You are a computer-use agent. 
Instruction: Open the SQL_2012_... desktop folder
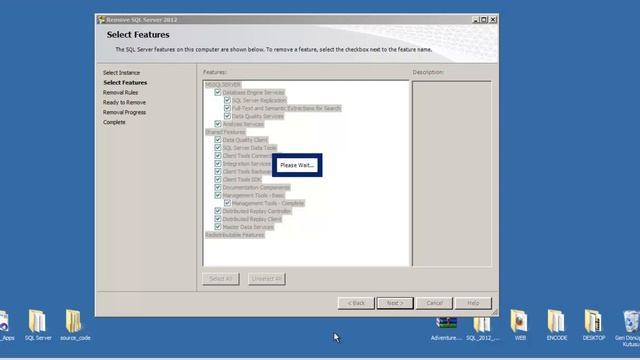482,329
